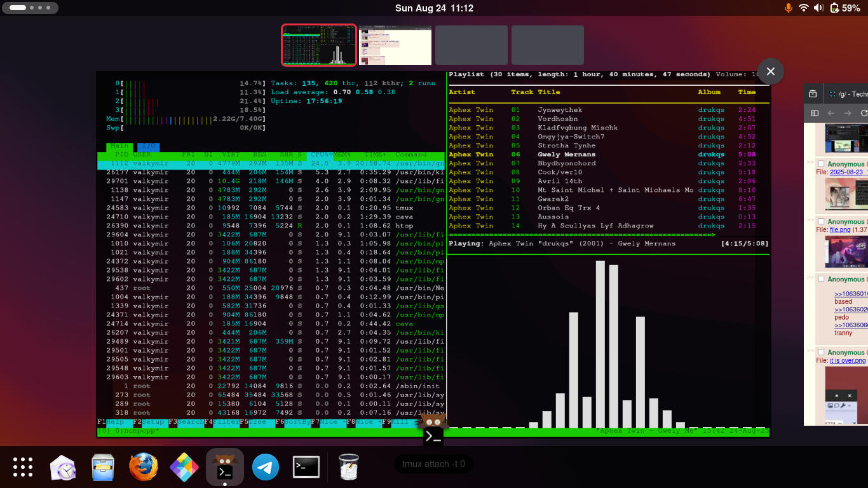Tick checkbox beside post with 'it is over.png'
868x488 pixels.
821,353
